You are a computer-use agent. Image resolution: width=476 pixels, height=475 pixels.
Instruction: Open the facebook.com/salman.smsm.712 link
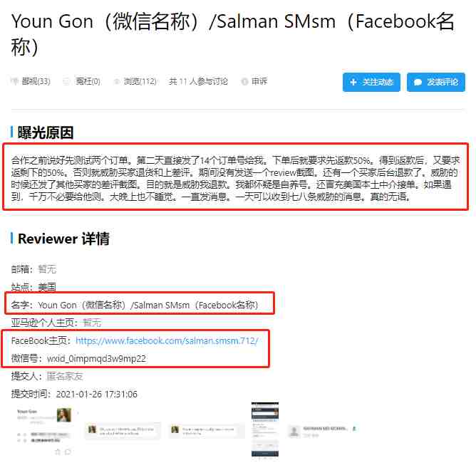pos(167,340)
